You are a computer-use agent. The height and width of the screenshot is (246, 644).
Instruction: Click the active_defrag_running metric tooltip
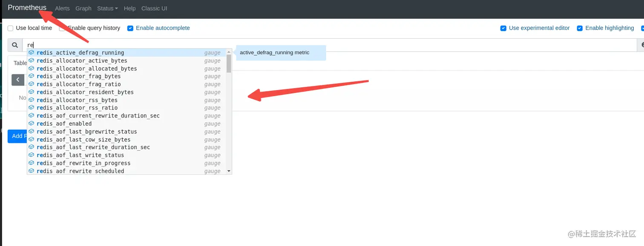[281, 53]
